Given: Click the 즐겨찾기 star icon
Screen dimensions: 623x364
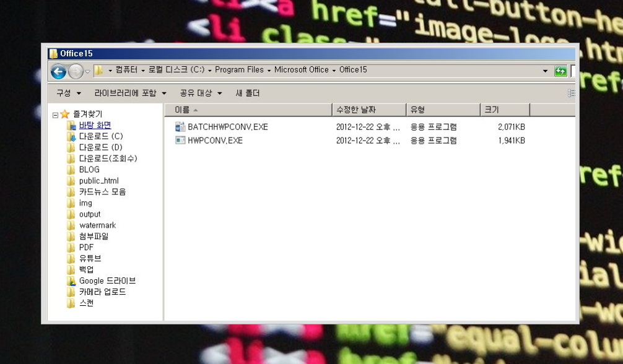Looking at the screenshot, I should 65,115.
